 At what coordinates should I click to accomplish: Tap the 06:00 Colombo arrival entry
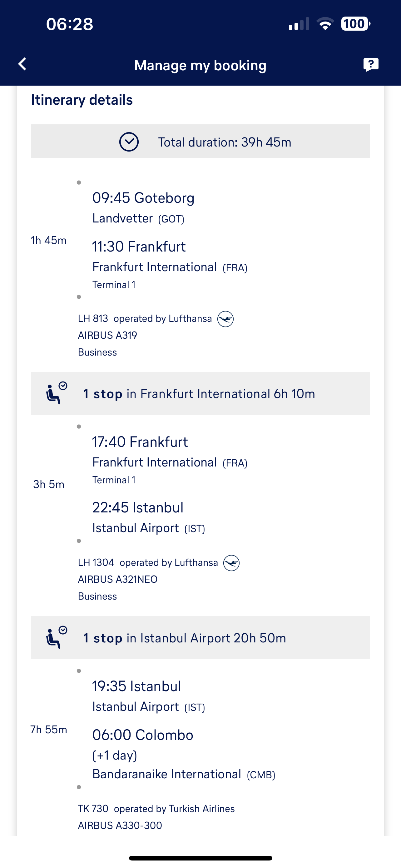tap(143, 735)
